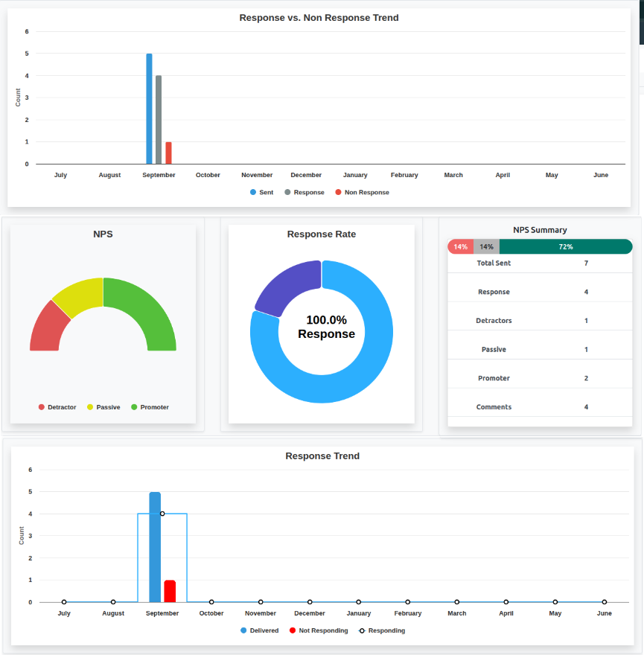
Task: Click the gray Response legend dot
Action: [287, 192]
